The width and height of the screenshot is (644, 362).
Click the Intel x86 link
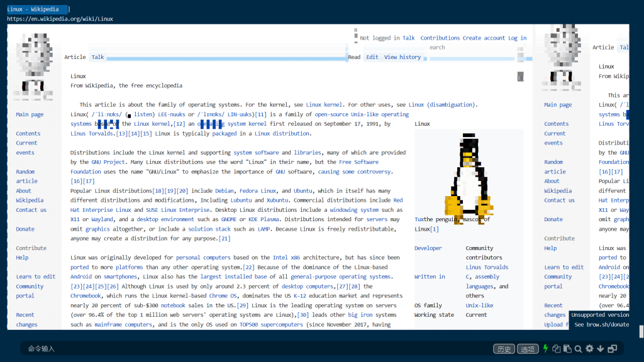pyautogui.click(x=286, y=258)
